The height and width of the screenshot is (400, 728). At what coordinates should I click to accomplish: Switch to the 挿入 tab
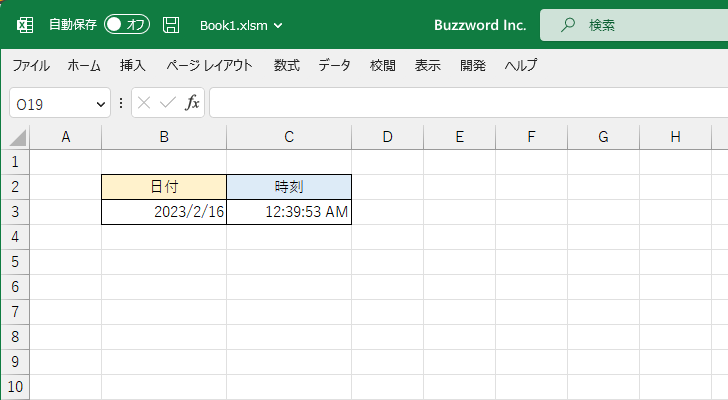tap(133, 65)
